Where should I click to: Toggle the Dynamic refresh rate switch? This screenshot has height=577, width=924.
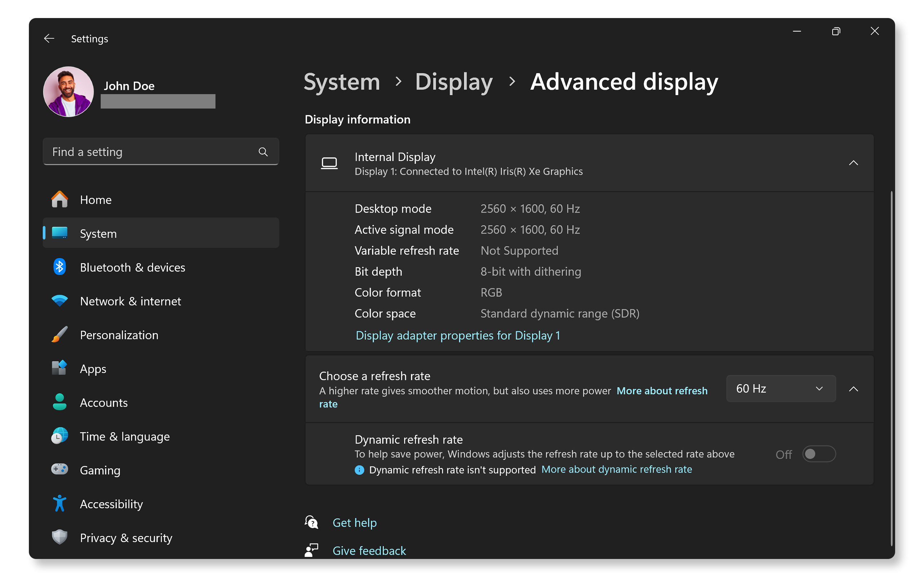point(819,453)
